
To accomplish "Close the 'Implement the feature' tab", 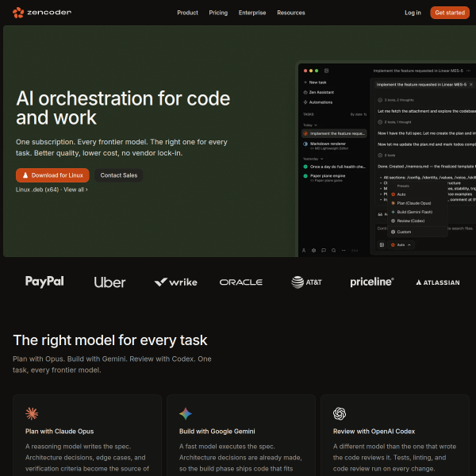I will click(x=471, y=84).
